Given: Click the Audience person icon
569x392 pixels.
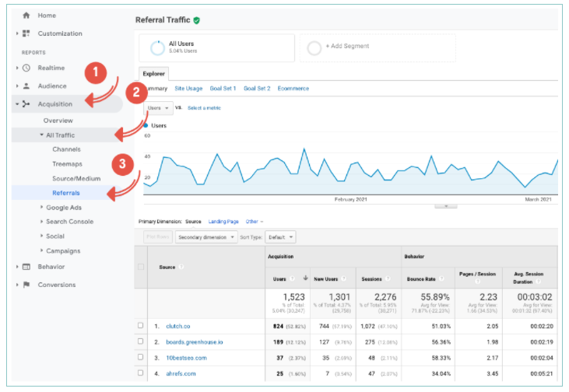Looking at the screenshot, I should point(26,86).
